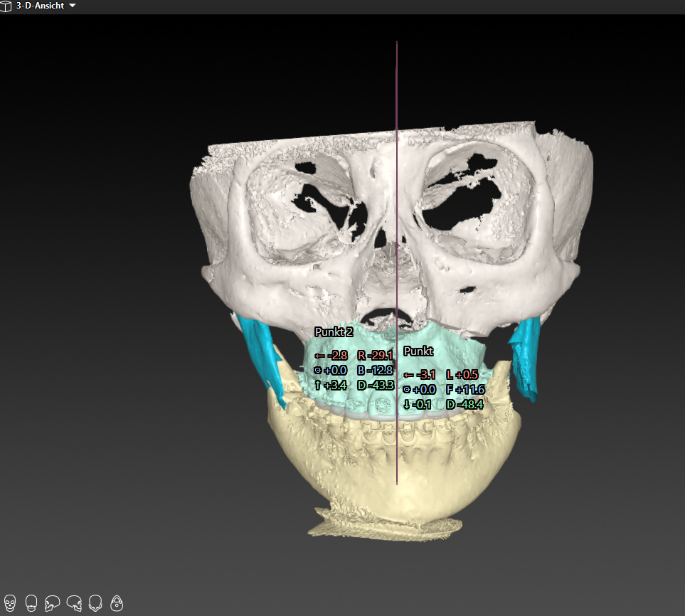This screenshot has height=616, width=685.
Task: Select the back-of-skull view icon
Action: pos(31,604)
